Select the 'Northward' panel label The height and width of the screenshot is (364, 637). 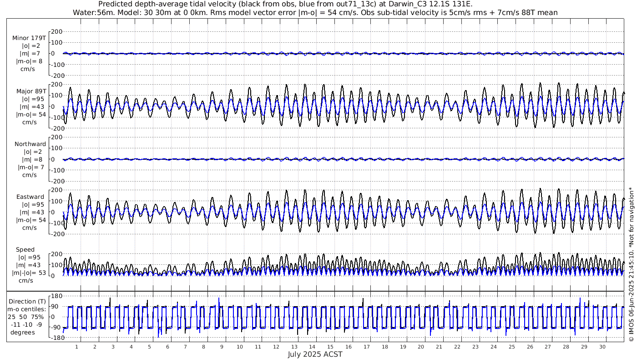coord(30,144)
